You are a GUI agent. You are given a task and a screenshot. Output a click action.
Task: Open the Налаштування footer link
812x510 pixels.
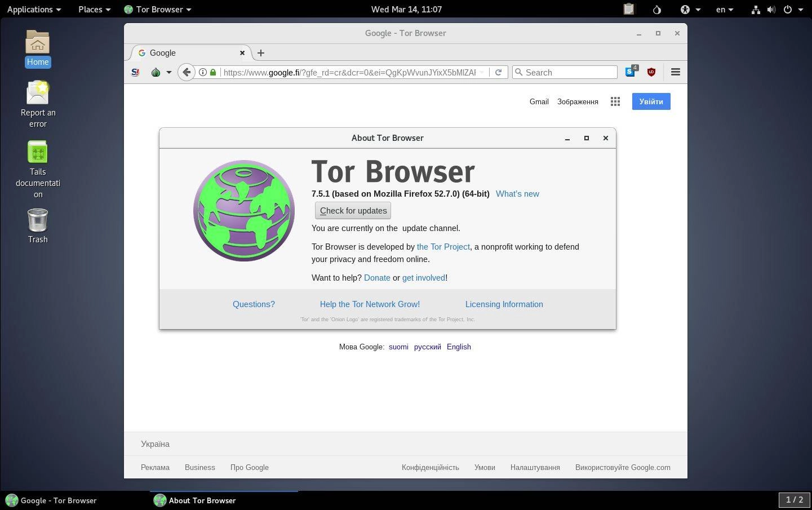pos(535,467)
